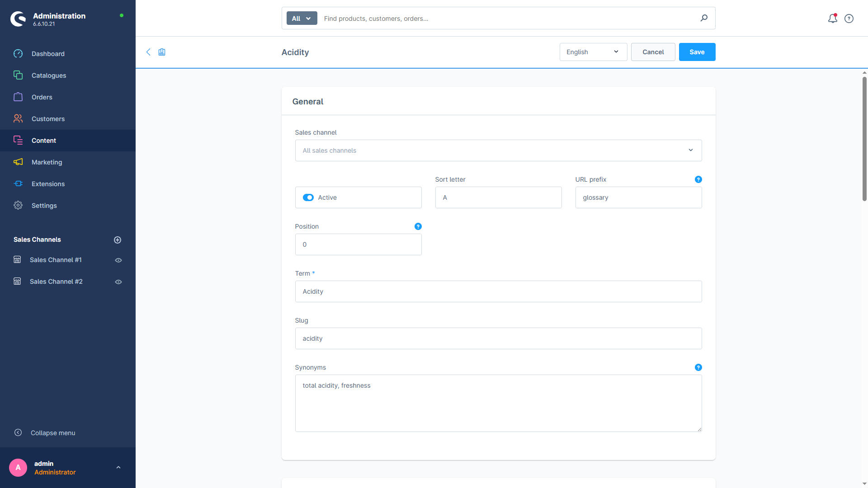The height and width of the screenshot is (488, 868).
Task: Open the All search filter dropdown
Action: click(x=302, y=19)
